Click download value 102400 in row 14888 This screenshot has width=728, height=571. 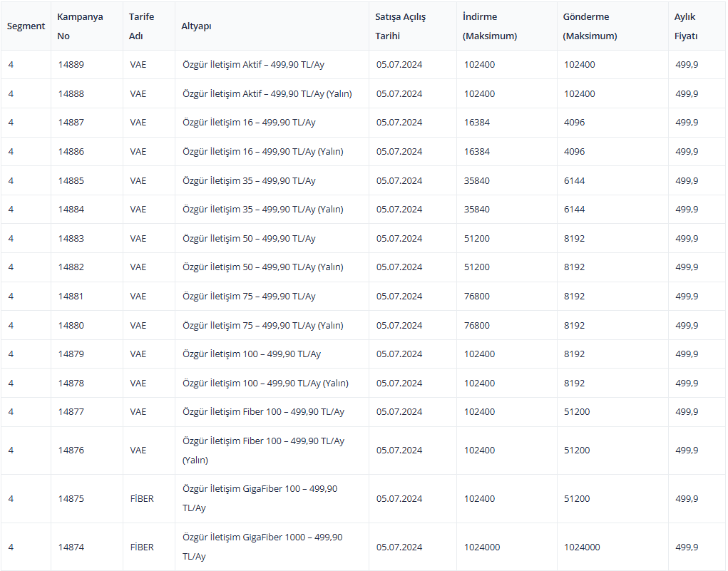(480, 94)
